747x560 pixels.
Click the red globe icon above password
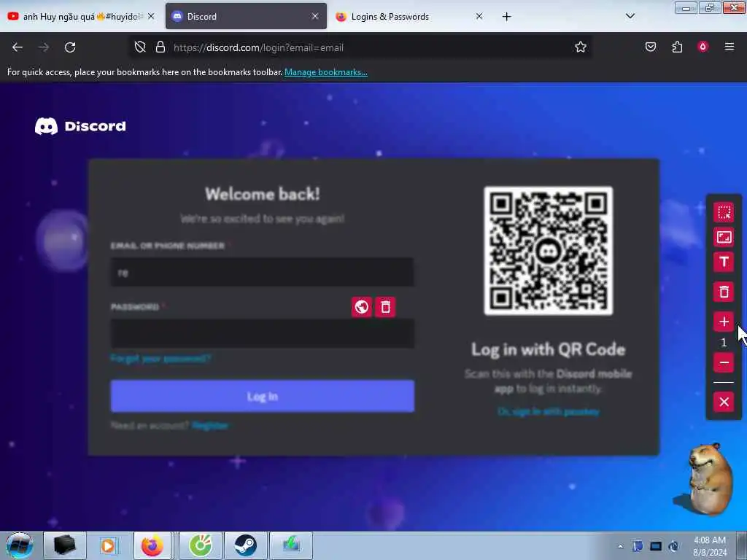(362, 307)
